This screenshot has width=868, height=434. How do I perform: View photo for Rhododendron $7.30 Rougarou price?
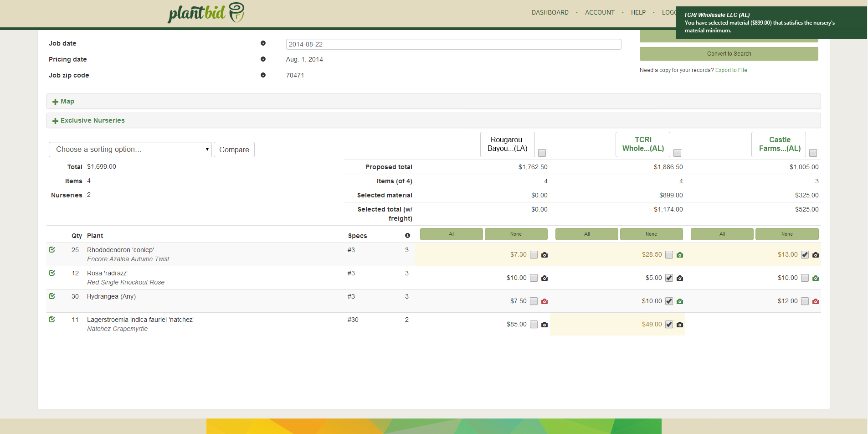(x=544, y=255)
